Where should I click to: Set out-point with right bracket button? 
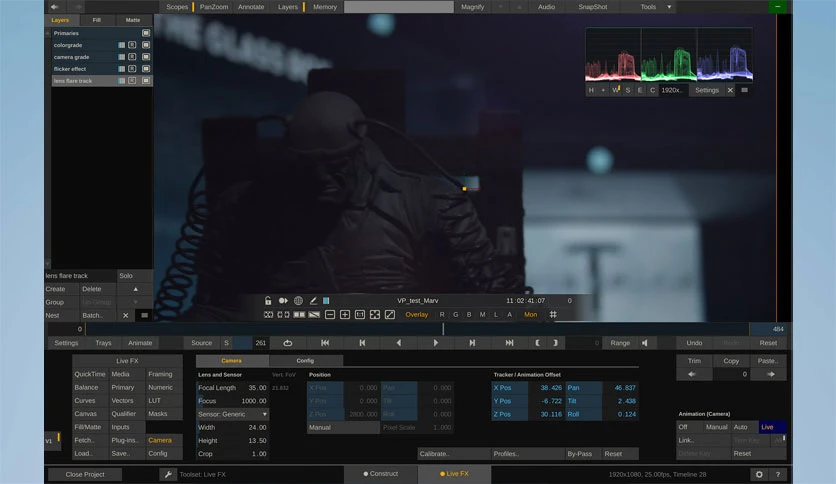[555, 343]
